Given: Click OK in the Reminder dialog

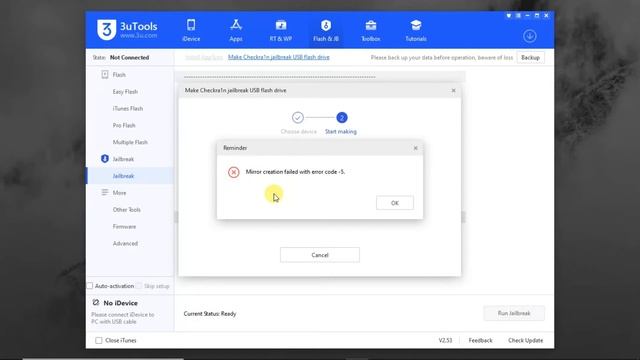Looking at the screenshot, I should tap(395, 203).
